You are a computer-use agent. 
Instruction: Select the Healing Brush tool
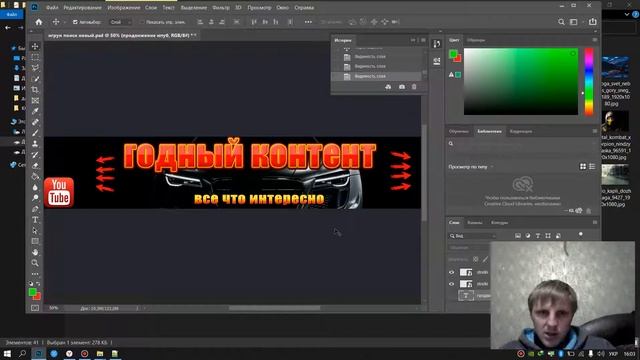(35, 122)
